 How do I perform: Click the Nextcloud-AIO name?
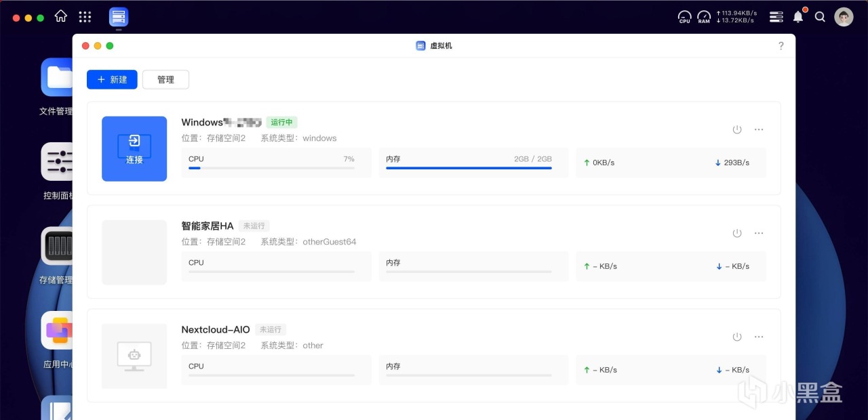[216, 330]
